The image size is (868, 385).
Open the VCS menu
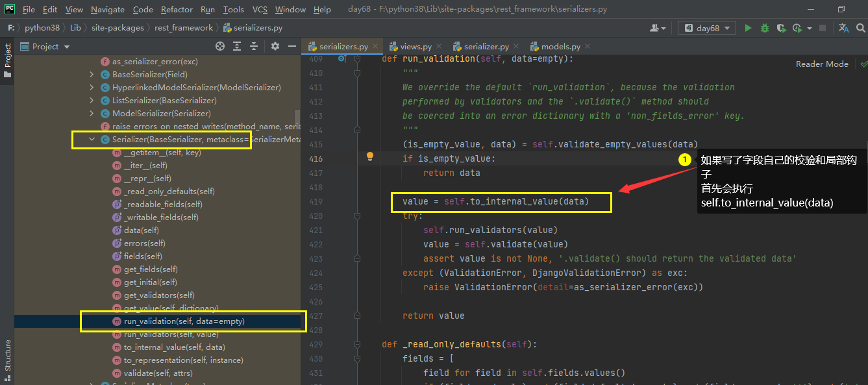coord(260,9)
